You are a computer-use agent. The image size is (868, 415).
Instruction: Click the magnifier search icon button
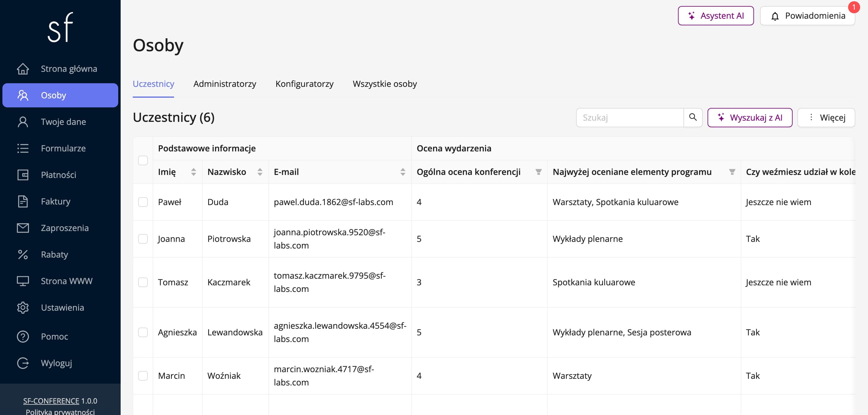tap(693, 117)
